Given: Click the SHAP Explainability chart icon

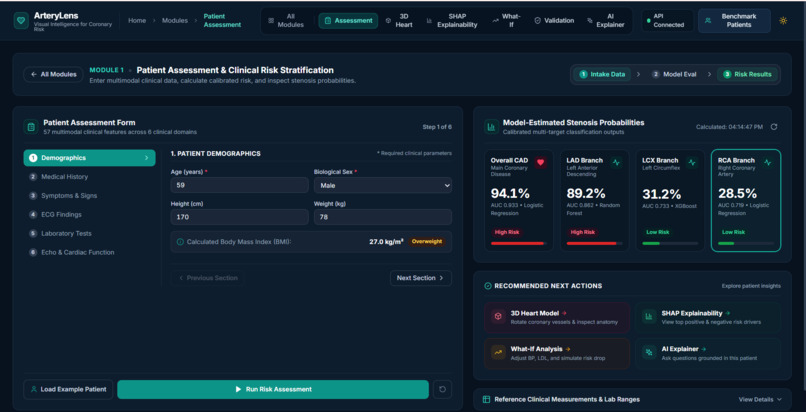Looking at the screenshot, I should click(x=649, y=316).
